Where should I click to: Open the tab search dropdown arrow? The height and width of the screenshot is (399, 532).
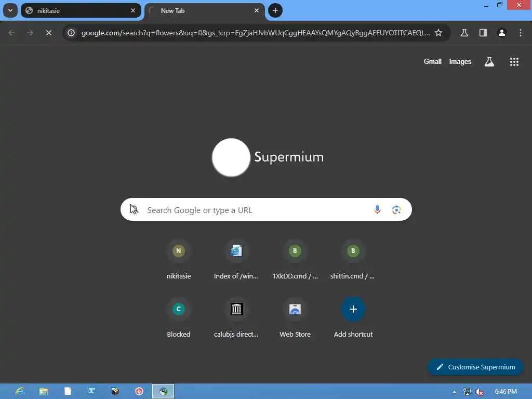(10, 10)
